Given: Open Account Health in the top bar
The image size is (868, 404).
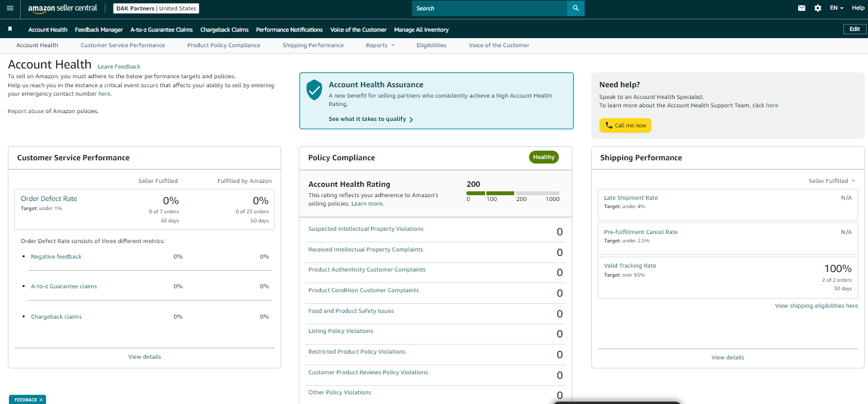Looking at the screenshot, I should (48, 30).
